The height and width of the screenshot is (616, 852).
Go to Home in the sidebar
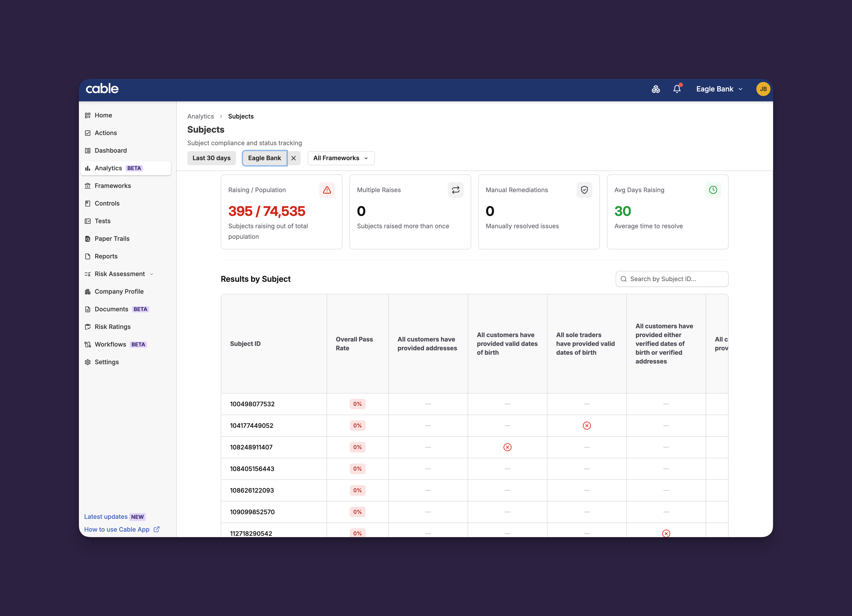click(126, 115)
